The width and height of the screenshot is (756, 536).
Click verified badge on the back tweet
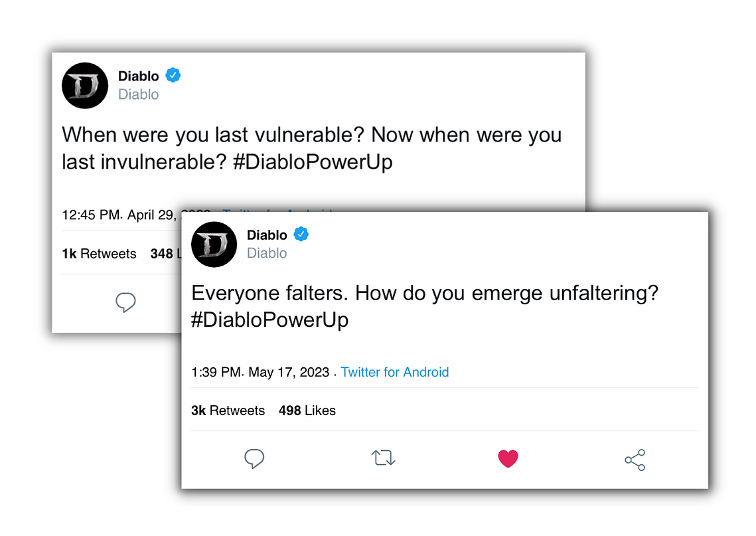pyautogui.click(x=173, y=75)
